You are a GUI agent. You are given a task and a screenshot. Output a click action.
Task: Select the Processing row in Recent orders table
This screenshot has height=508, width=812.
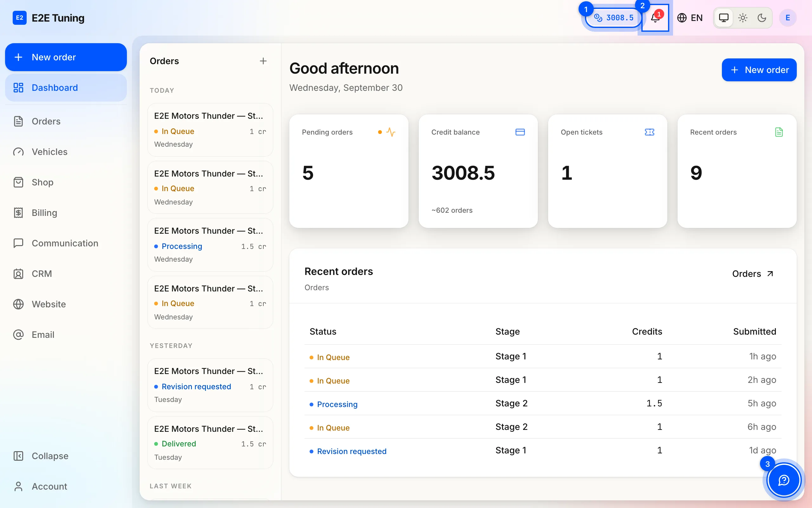(x=543, y=404)
